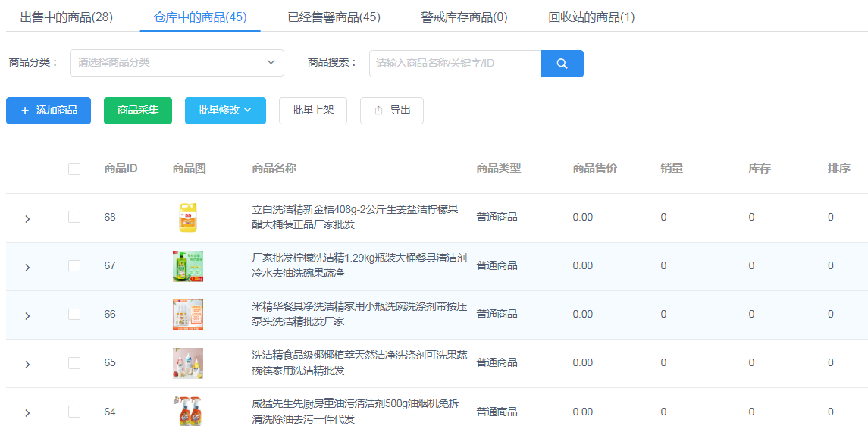Open thumbnail of product 68 detergent

coord(187,218)
